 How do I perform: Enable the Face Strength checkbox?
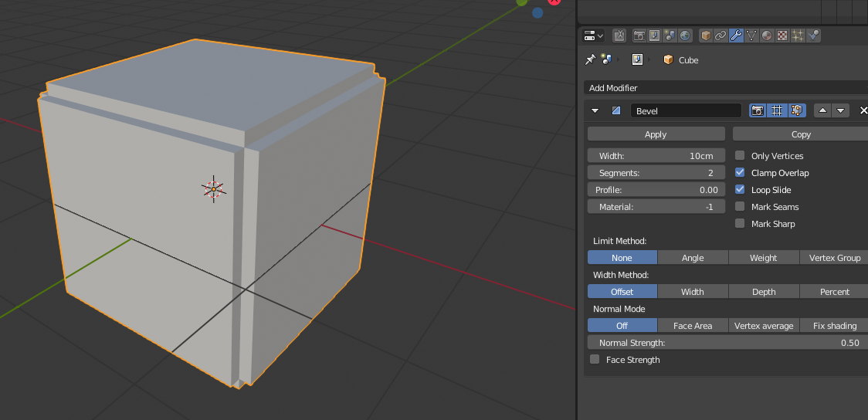coord(595,359)
